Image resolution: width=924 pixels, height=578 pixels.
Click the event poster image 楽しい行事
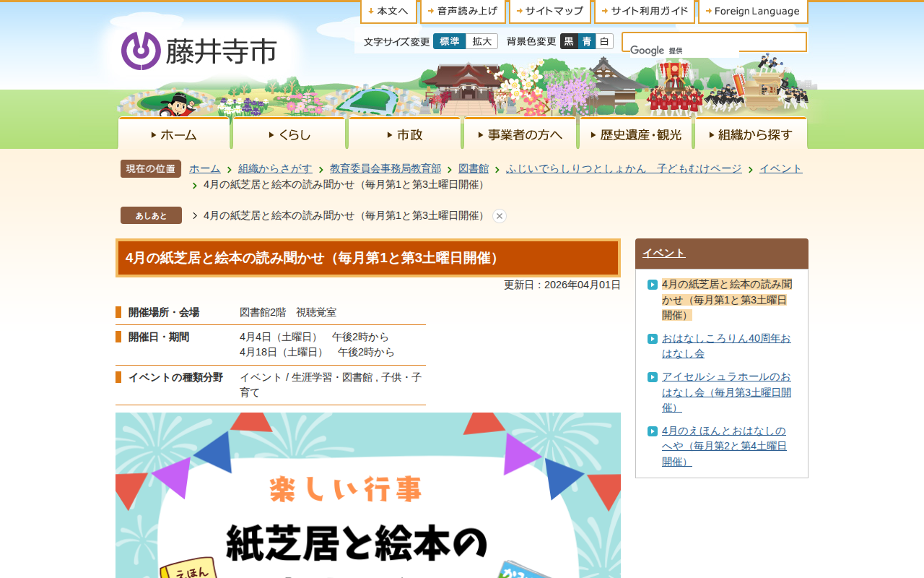368,496
